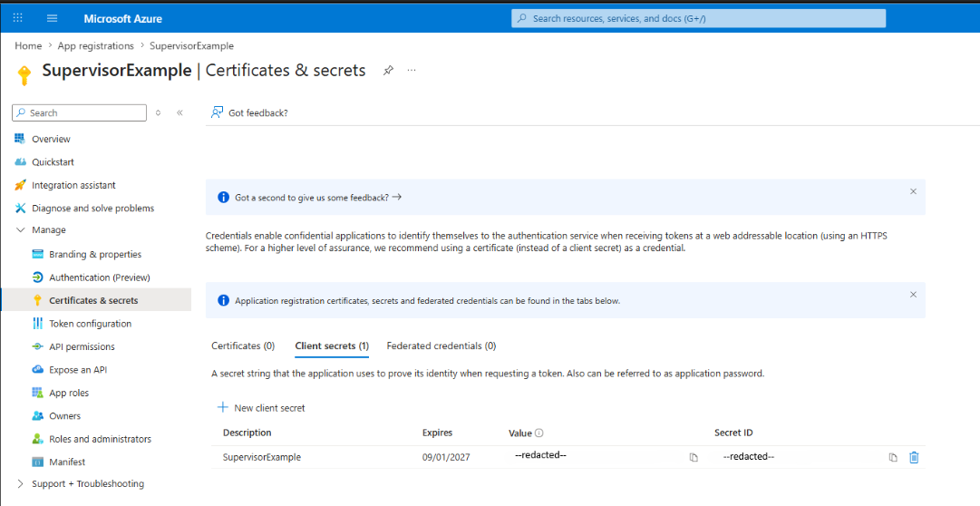980x506 pixels.
Task: Copy the secret Value to clipboard
Action: coord(694,458)
